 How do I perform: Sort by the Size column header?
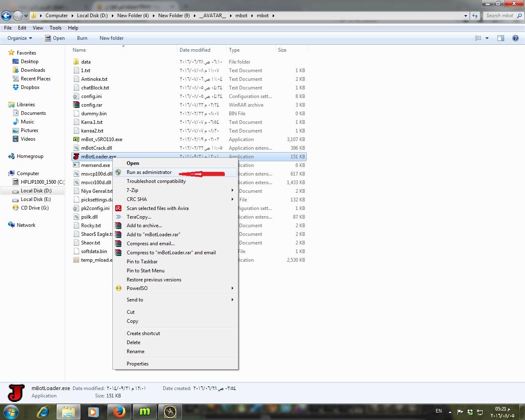(291, 50)
